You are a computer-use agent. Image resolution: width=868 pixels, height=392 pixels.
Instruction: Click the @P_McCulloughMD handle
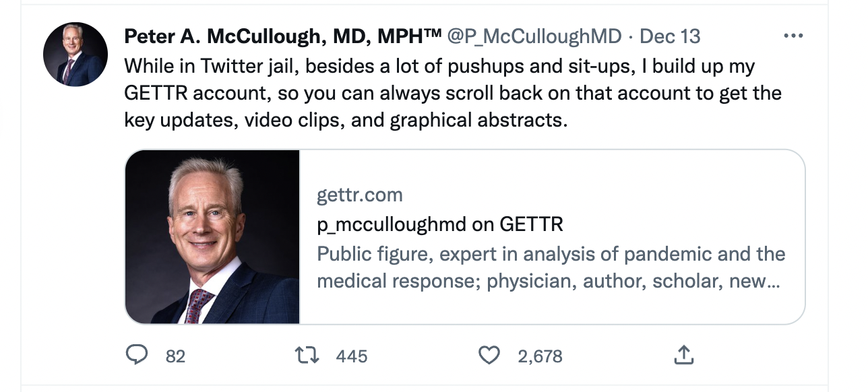[x=533, y=38]
